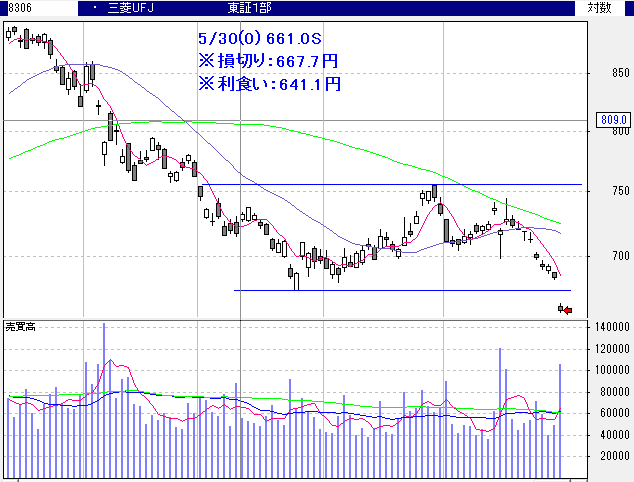634x482 pixels.
Task: Click the 5/30 661.0S signal annotation
Action: pos(260,39)
